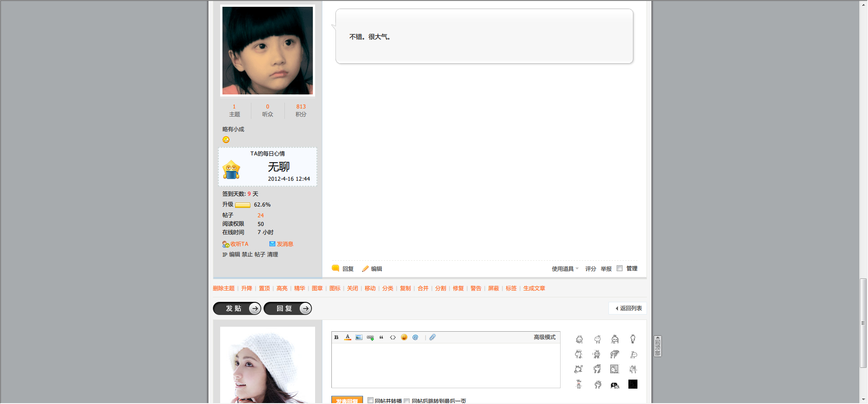The width and height of the screenshot is (868, 404).
Task: Click 删除主题 in moderation bar
Action: point(224,288)
